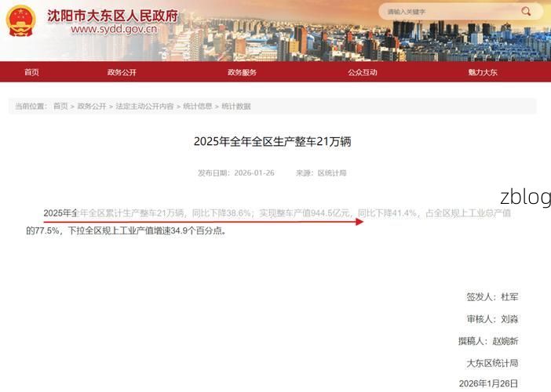Go to 首页 in the breadcrumb

[x=60, y=106]
